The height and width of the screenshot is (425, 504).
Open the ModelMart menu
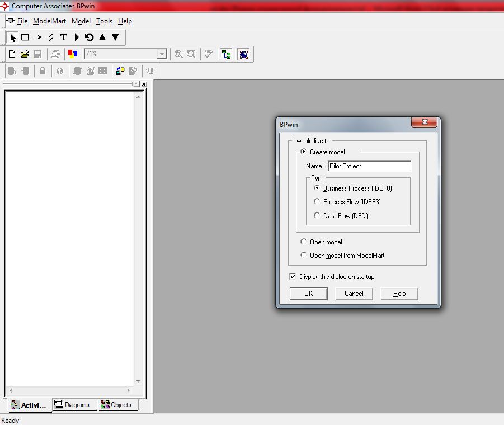49,21
